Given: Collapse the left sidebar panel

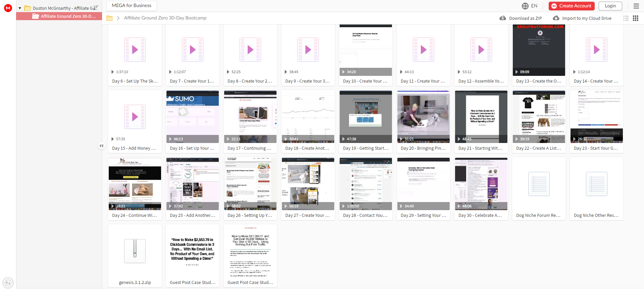Looking at the screenshot, I should pos(101,146).
